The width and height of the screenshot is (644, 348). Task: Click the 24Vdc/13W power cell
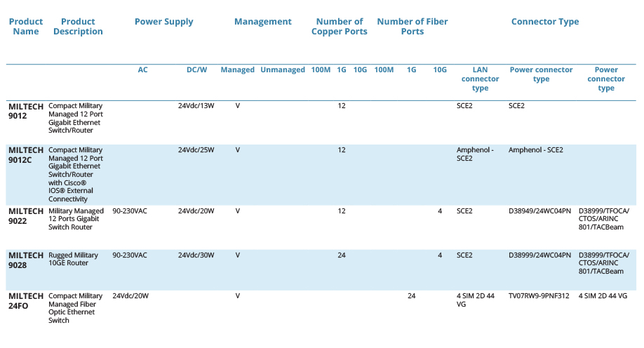click(x=196, y=105)
